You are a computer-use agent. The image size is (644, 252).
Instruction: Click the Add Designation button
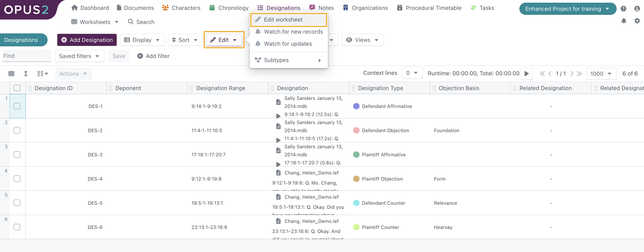point(87,40)
